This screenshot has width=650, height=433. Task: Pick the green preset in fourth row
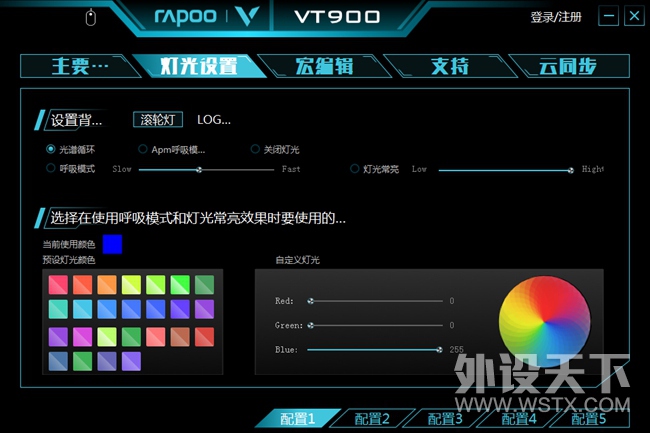coord(82,361)
